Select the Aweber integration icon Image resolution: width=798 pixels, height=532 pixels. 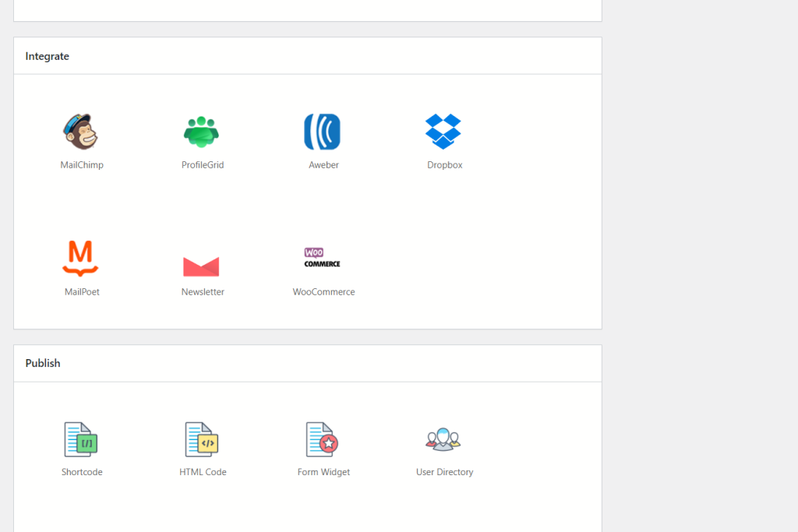323,131
